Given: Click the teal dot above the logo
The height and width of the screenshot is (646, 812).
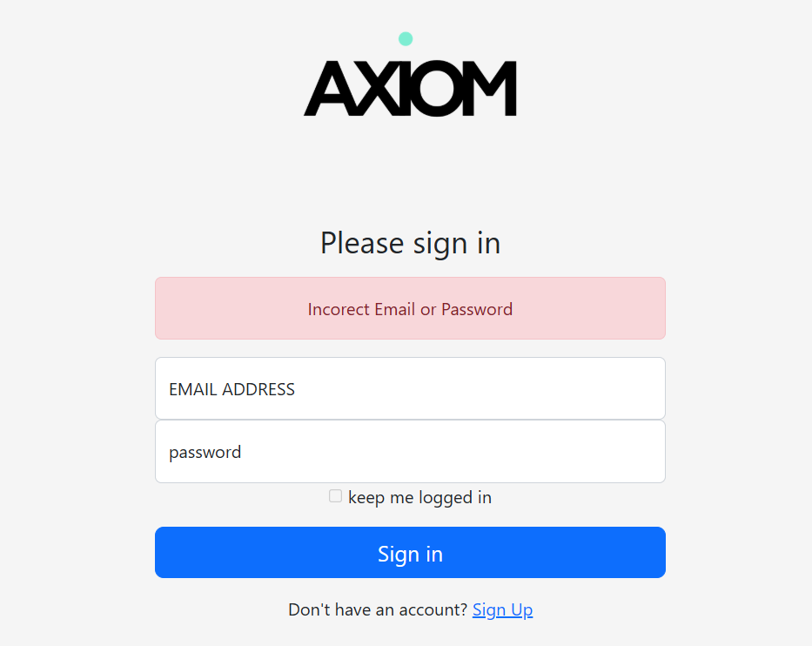Looking at the screenshot, I should 406,39.
